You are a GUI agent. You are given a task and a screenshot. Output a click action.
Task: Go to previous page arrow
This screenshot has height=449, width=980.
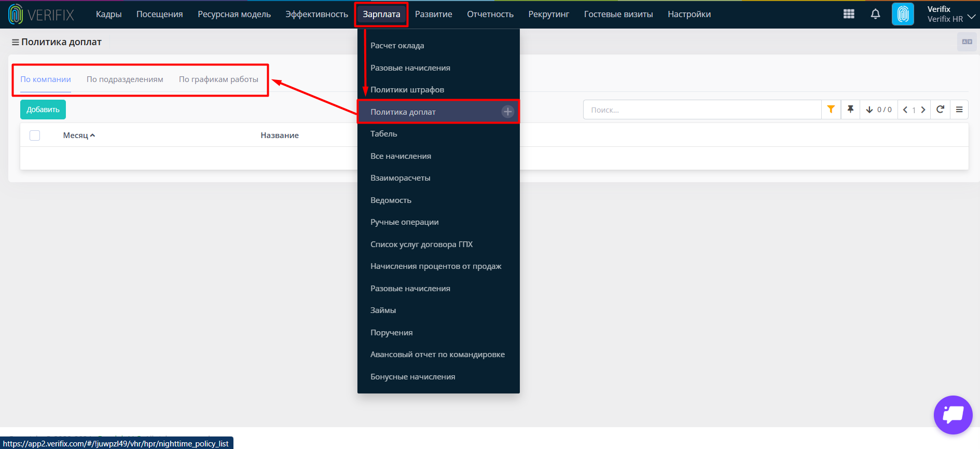tap(905, 110)
